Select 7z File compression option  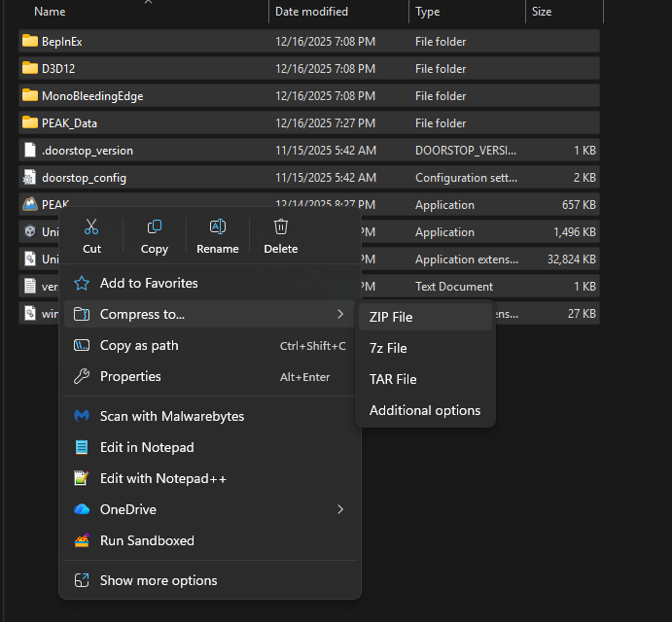coord(388,348)
